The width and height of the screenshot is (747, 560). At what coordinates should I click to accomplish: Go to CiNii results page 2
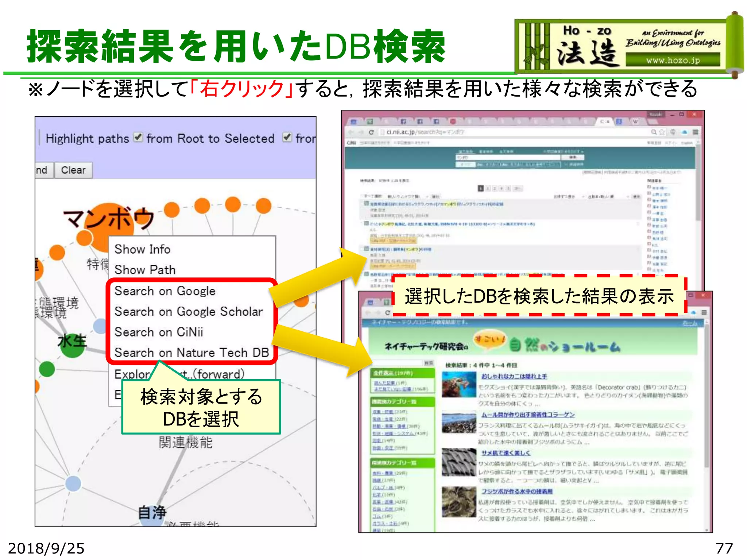488,188
